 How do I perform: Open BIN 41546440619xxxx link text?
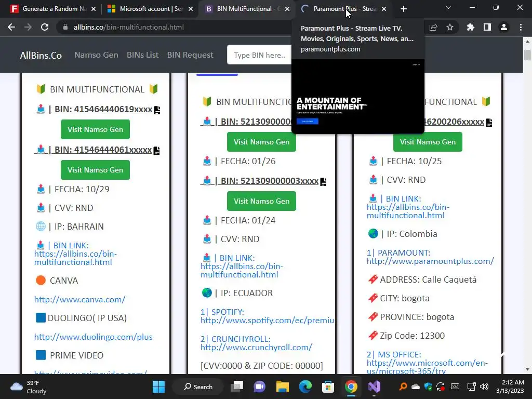[94, 109]
